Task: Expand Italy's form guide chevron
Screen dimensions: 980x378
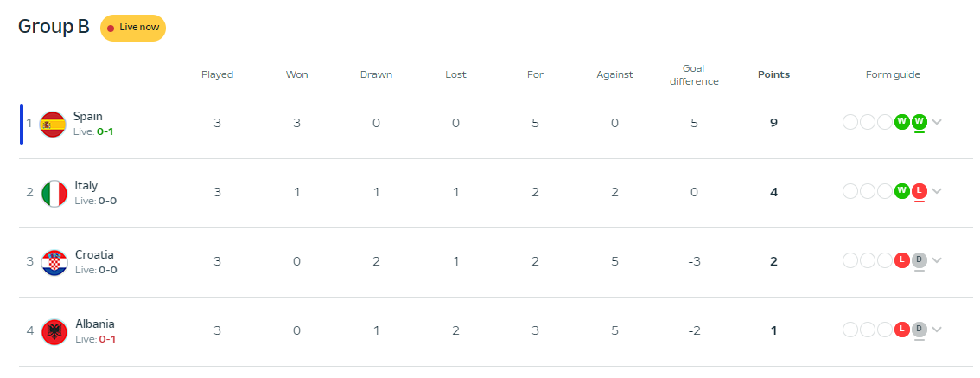Action: (x=936, y=191)
